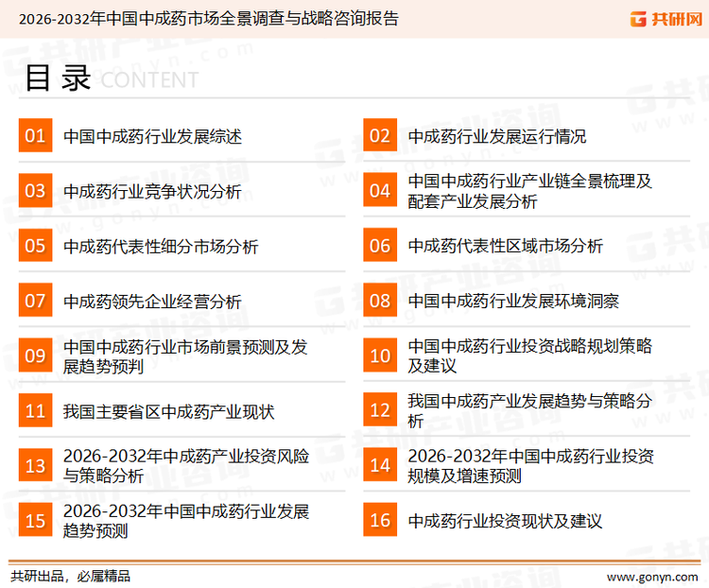This screenshot has height=588, width=709.
Task: Select chapter 我国中成药产业发展趋势与策略分析
Action: pos(530,410)
